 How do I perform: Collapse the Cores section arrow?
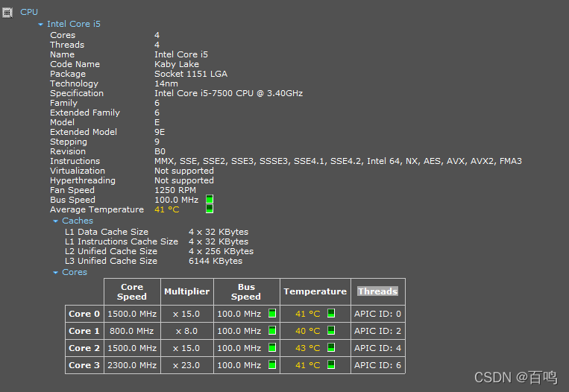(55, 272)
